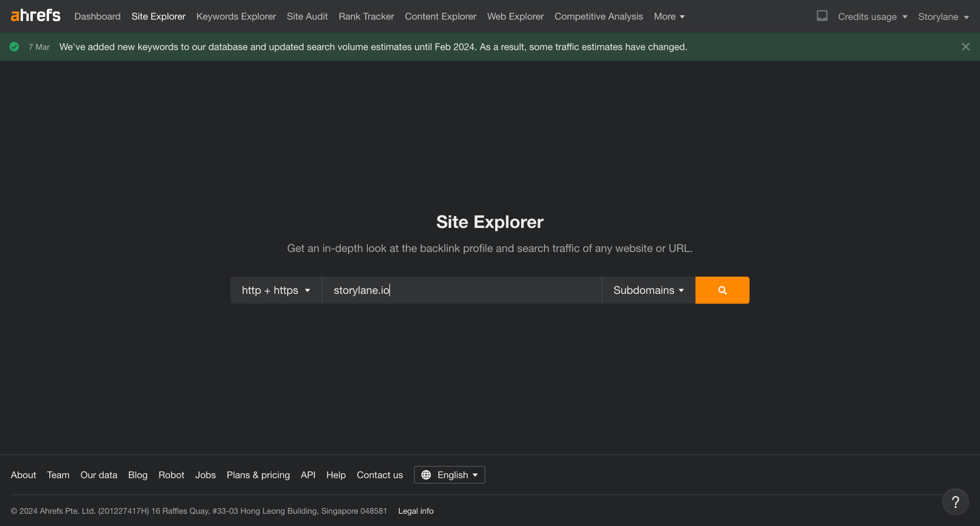The height and width of the screenshot is (526, 980).
Task: Open the English language selector
Action: pos(449,475)
